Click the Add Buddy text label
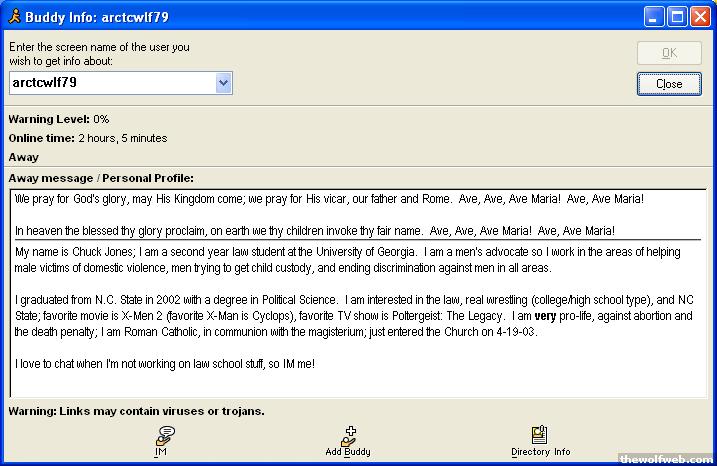This screenshot has width=717, height=466. (x=348, y=452)
